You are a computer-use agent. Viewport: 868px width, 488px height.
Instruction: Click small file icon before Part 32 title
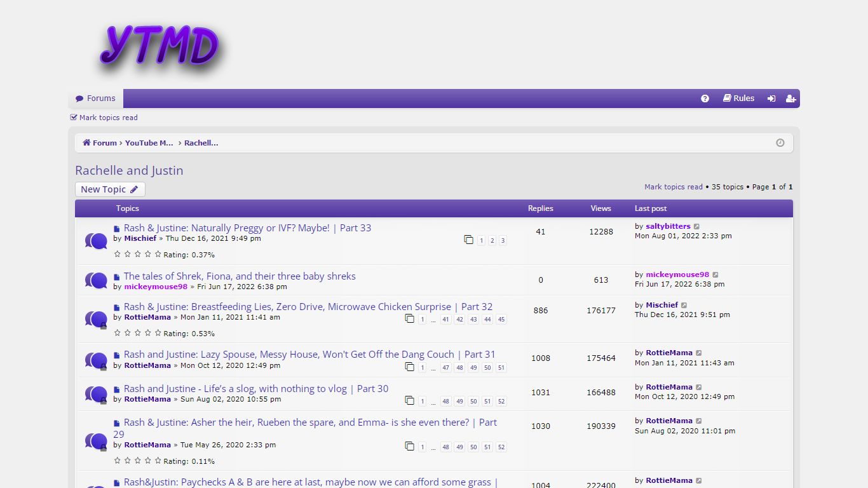117,308
